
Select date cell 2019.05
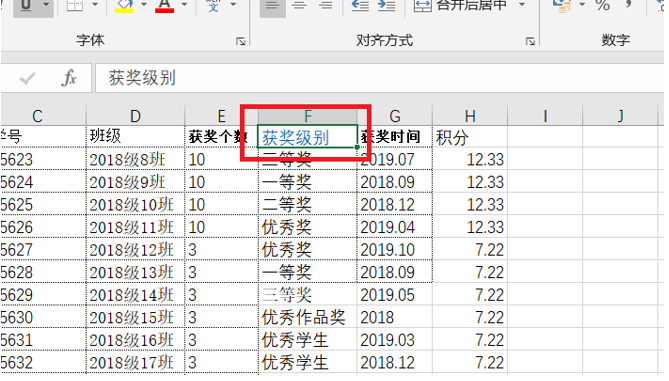coord(395,294)
